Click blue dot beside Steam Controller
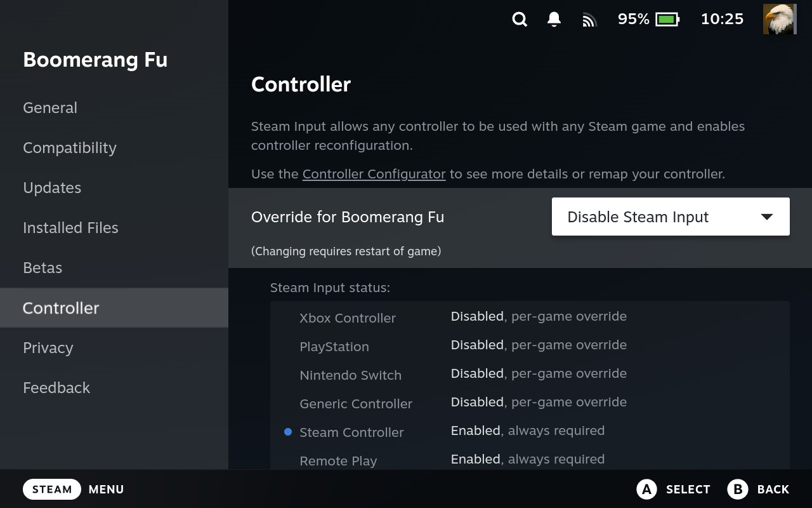The image size is (812, 508). 288,432
